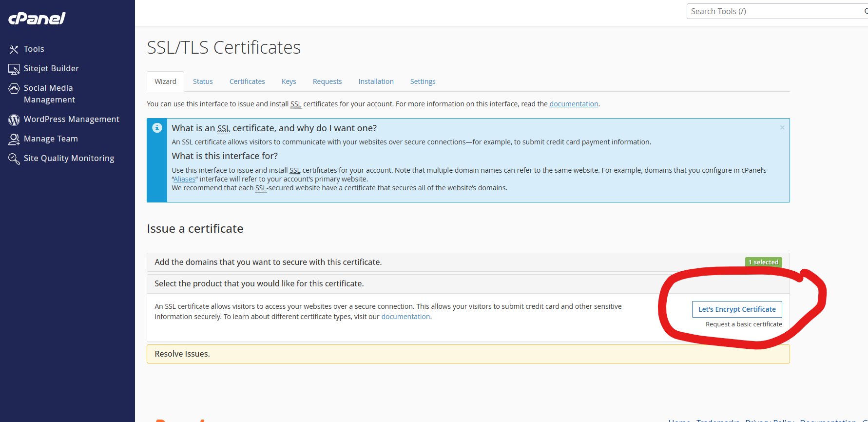Switch to the Settings tab
The image size is (868, 422).
[x=423, y=81]
